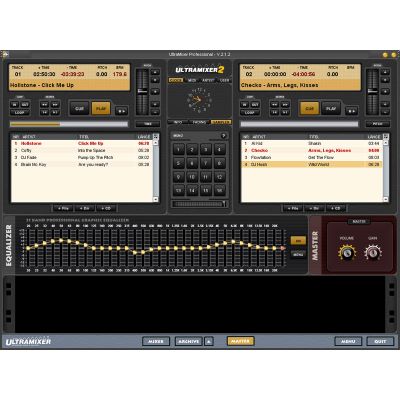Skip to next track on left deck

55,113
